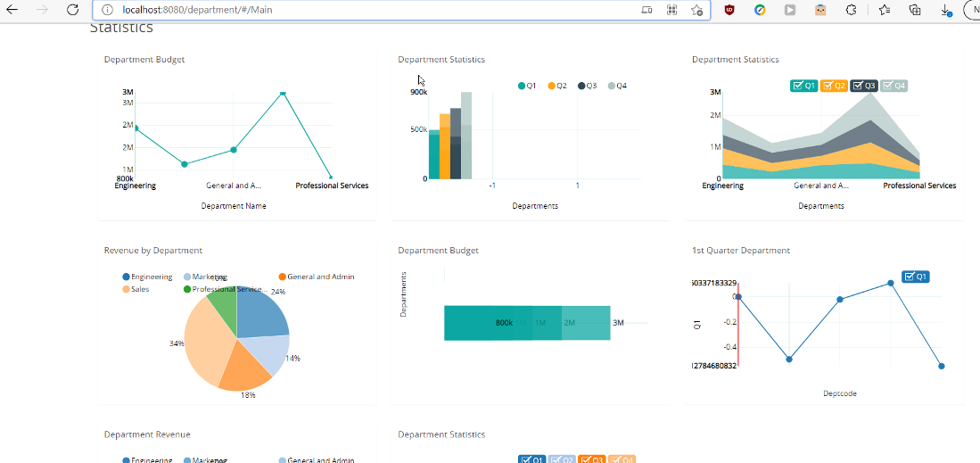This screenshot has width=980, height=463.
Task: Toggle Q3 checkbox in area chart legend
Action: tap(864, 86)
